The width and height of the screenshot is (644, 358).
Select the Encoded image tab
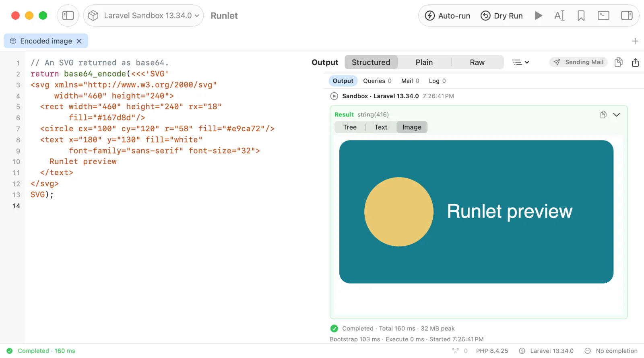tap(46, 41)
